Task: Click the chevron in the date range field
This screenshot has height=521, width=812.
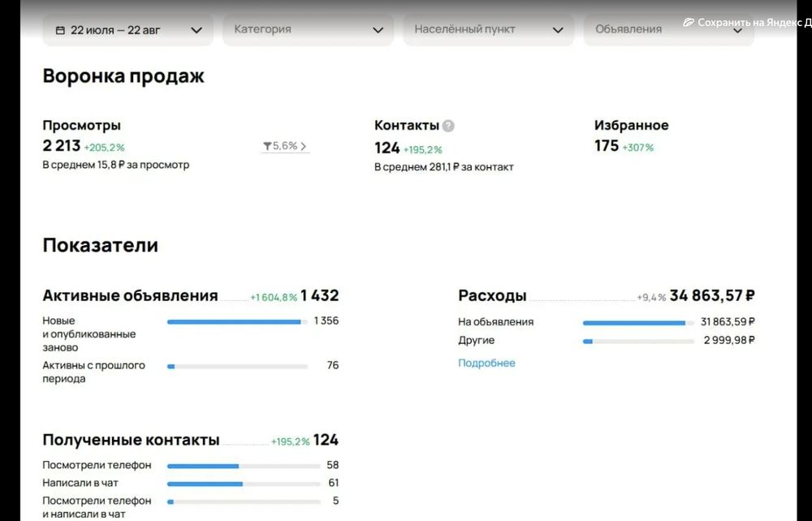Action: point(197,31)
